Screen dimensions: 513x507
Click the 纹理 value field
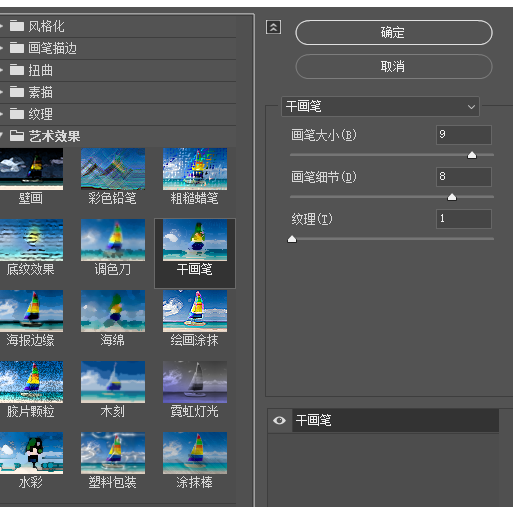[x=464, y=219]
